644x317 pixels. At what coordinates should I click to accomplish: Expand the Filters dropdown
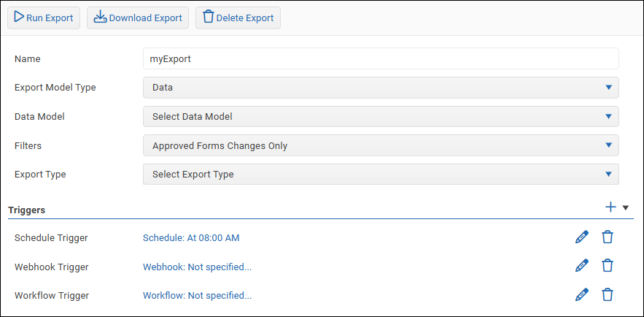(x=381, y=145)
